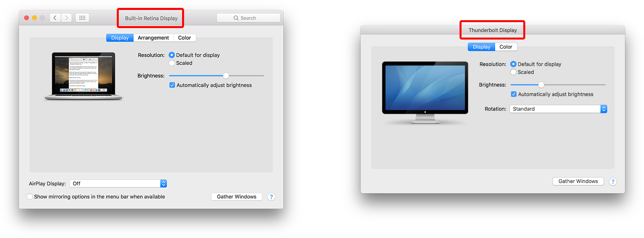Select Default for display in Built-in Retina window
The height and width of the screenshot is (238, 644).
pyautogui.click(x=172, y=55)
